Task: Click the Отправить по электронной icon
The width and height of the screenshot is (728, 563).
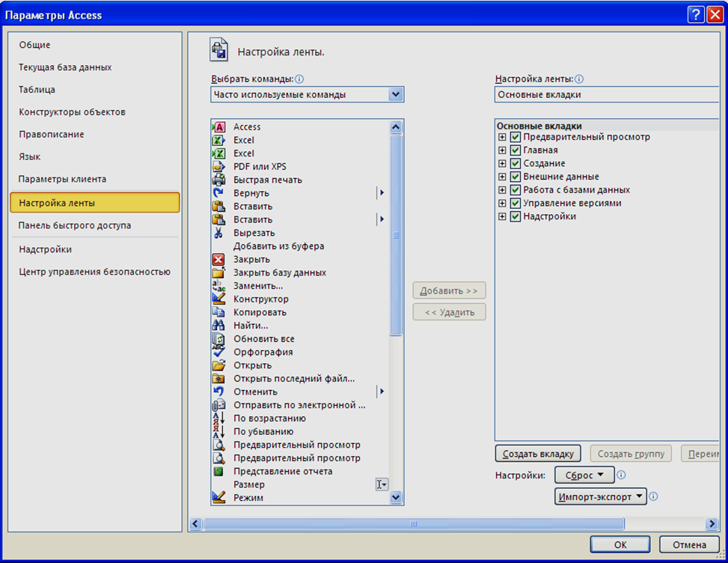Action: coord(218,405)
